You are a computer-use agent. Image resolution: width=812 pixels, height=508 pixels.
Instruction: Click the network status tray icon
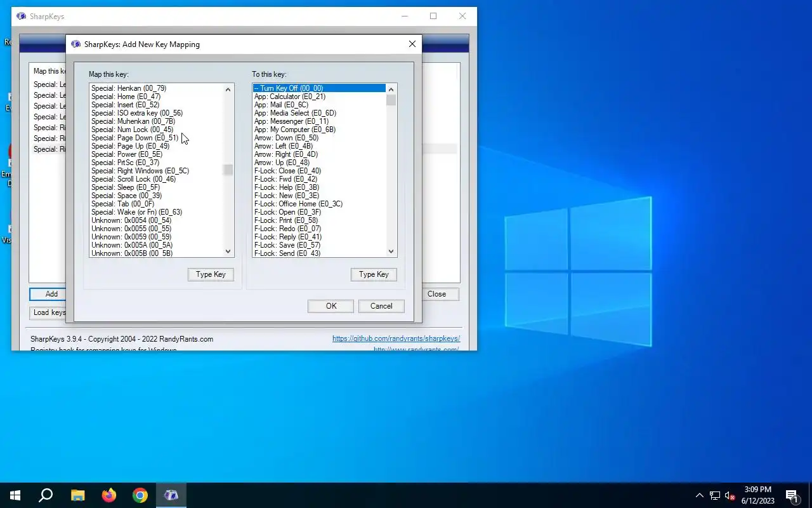715,495
